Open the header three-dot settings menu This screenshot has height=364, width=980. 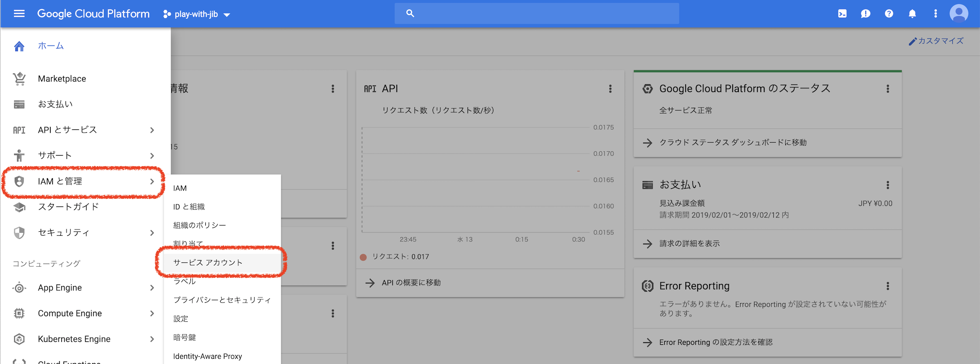click(x=935, y=13)
